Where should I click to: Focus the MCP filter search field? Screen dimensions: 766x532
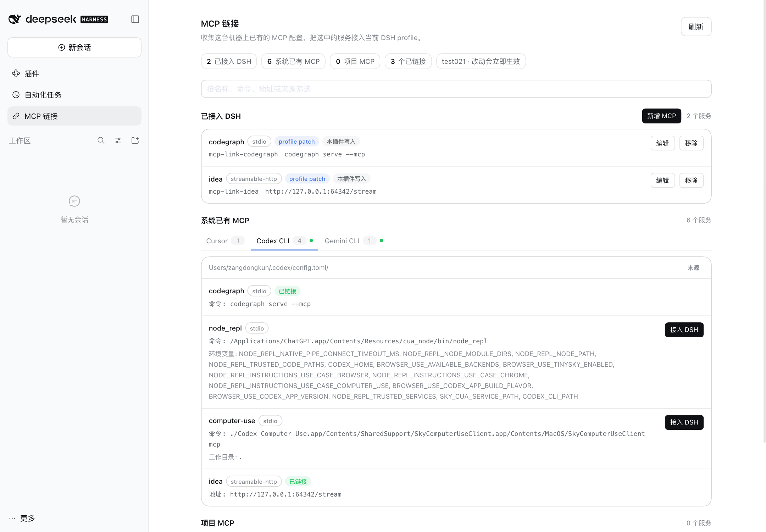click(x=456, y=89)
